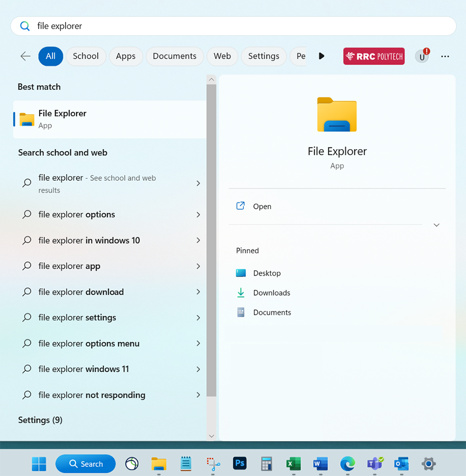Expand arrow for 'file explorer not responding'
Viewport: 466px width, 476px height.
coord(198,395)
